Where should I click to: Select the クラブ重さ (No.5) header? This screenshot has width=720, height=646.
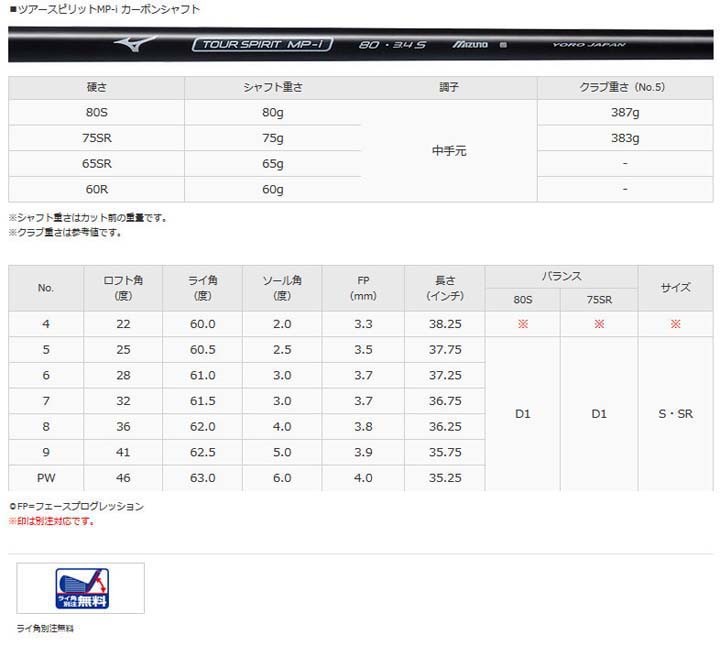click(x=625, y=87)
